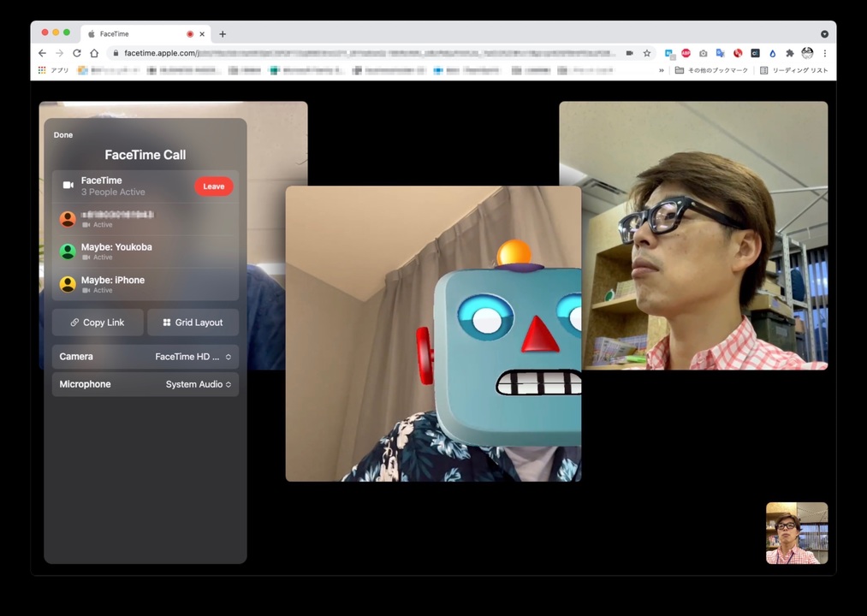Click the FaceTime video camera icon
Viewport: 867px width, 616px height.
(x=68, y=186)
